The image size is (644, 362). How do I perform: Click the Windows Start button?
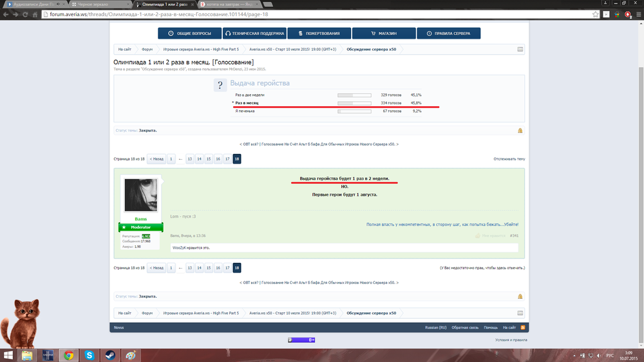(8, 355)
